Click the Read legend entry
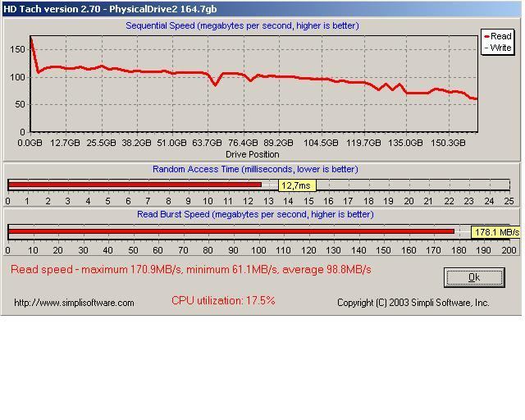 (498, 36)
